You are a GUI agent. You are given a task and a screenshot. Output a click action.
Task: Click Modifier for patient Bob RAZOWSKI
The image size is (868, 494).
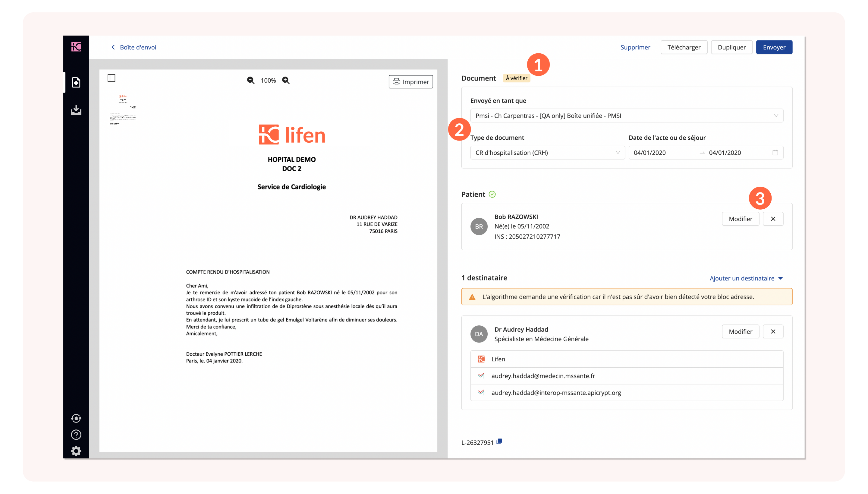[740, 219]
